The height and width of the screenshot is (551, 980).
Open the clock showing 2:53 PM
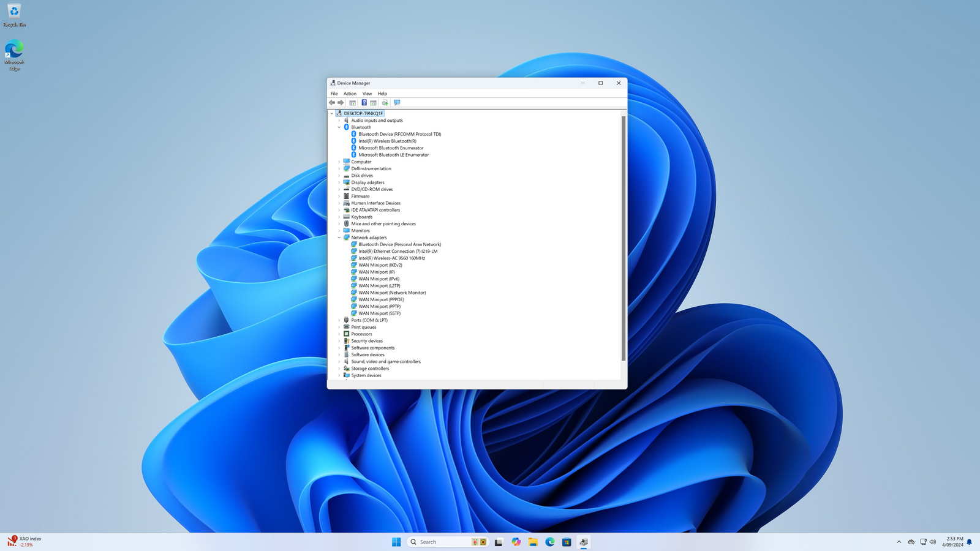pyautogui.click(x=953, y=542)
